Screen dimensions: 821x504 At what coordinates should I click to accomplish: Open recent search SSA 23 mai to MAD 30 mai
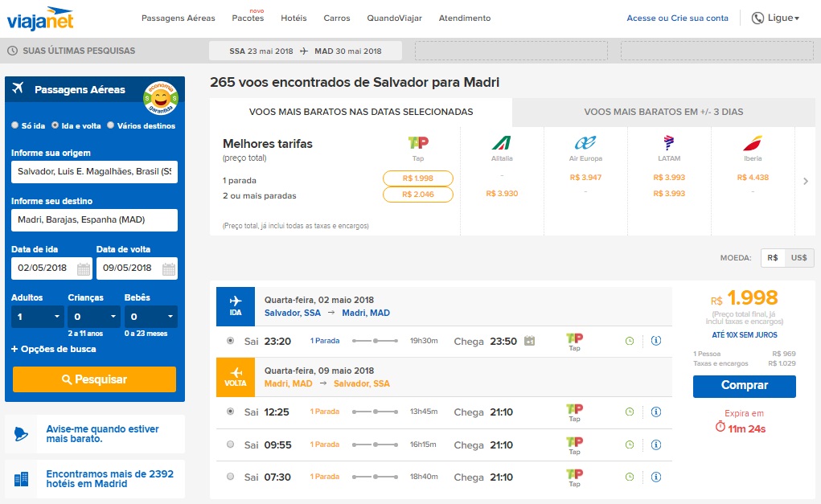pyautogui.click(x=306, y=51)
